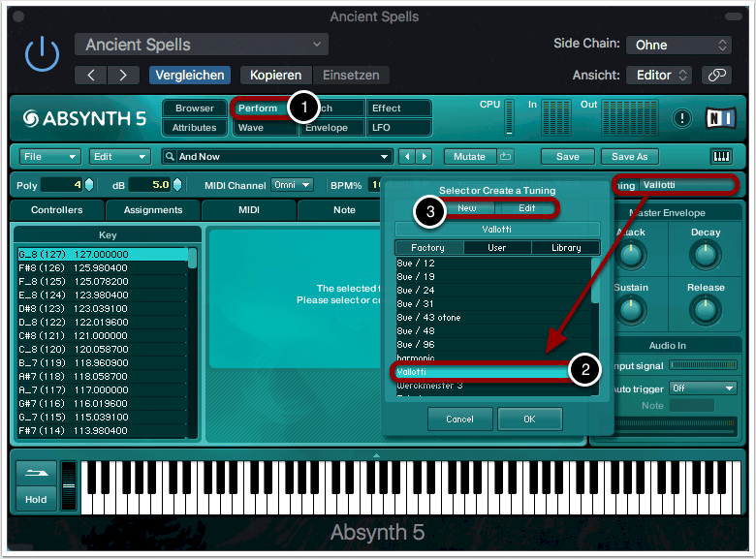Open the Side Chain dropdown
Image resolution: width=756 pixels, height=559 pixels.
(x=678, y=45)
